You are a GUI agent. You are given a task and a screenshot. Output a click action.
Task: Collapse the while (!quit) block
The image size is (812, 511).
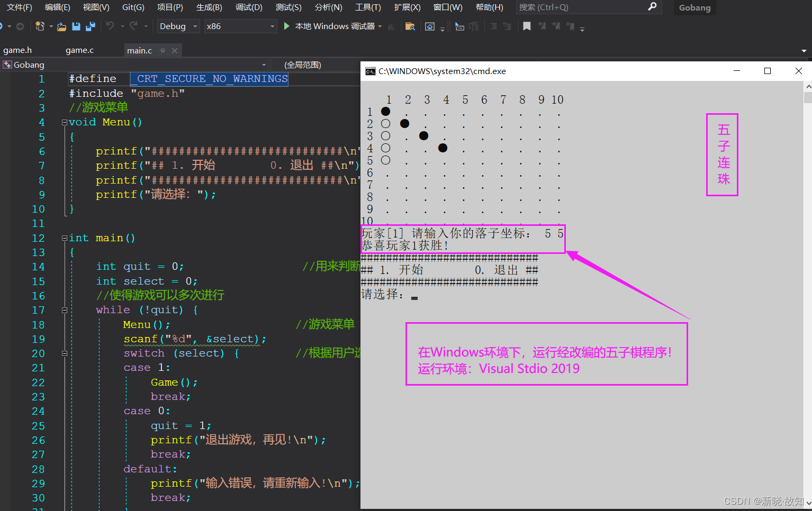point(65,310)
